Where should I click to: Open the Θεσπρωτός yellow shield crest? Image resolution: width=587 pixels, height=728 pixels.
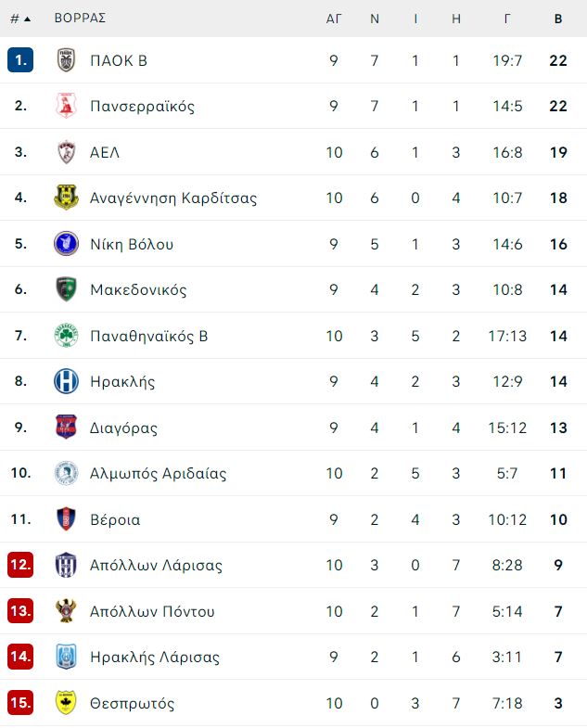66,702
